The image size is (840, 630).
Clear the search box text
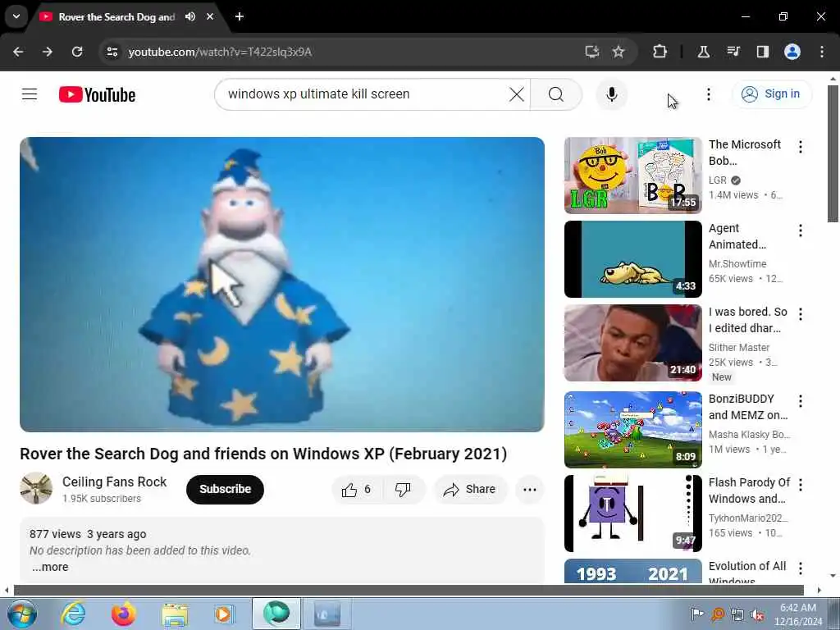(x=517, y=94)
